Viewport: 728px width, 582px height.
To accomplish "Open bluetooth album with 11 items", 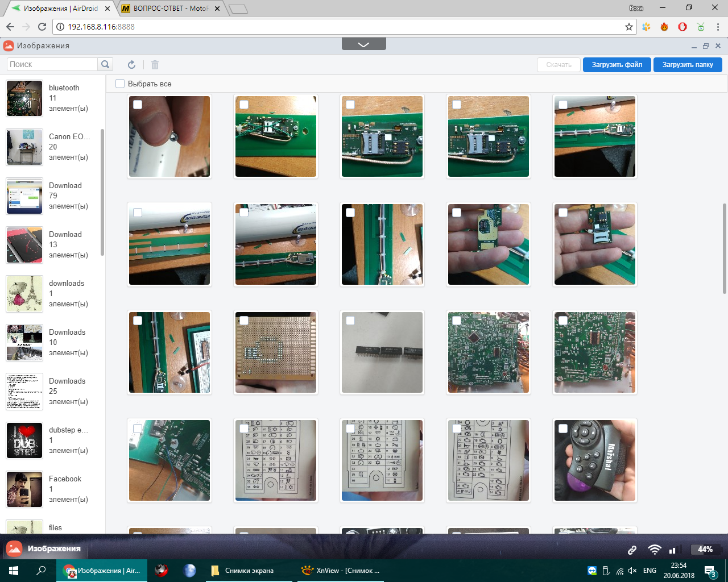I will pyautogui.click(x=53, y=98).
